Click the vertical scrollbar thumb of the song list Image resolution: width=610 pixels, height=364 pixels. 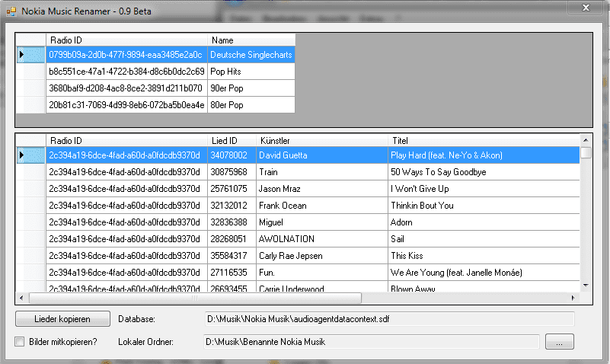tap(586, 152)
